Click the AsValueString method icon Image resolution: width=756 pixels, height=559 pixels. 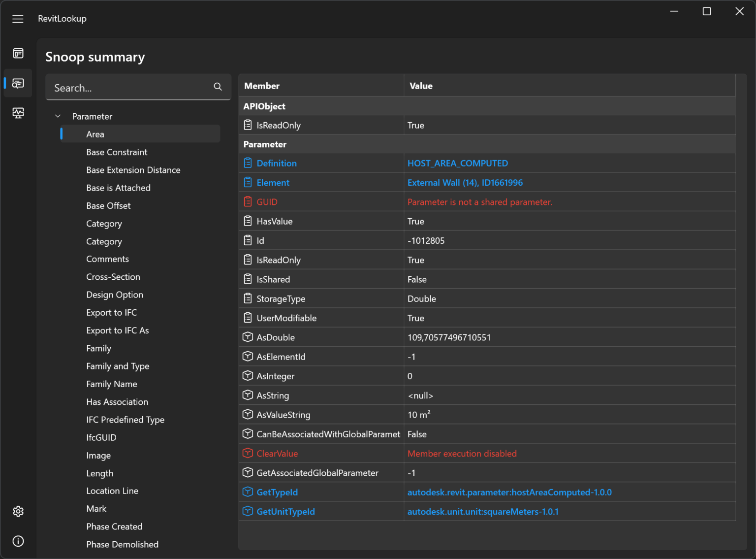(248, 414)
